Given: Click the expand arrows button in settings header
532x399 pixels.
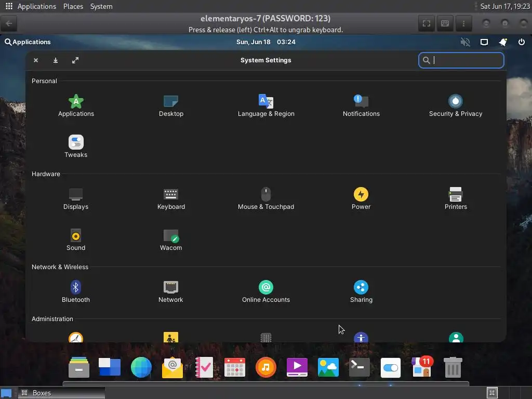Looking at the screenshot, I should [x=75, y=60].
